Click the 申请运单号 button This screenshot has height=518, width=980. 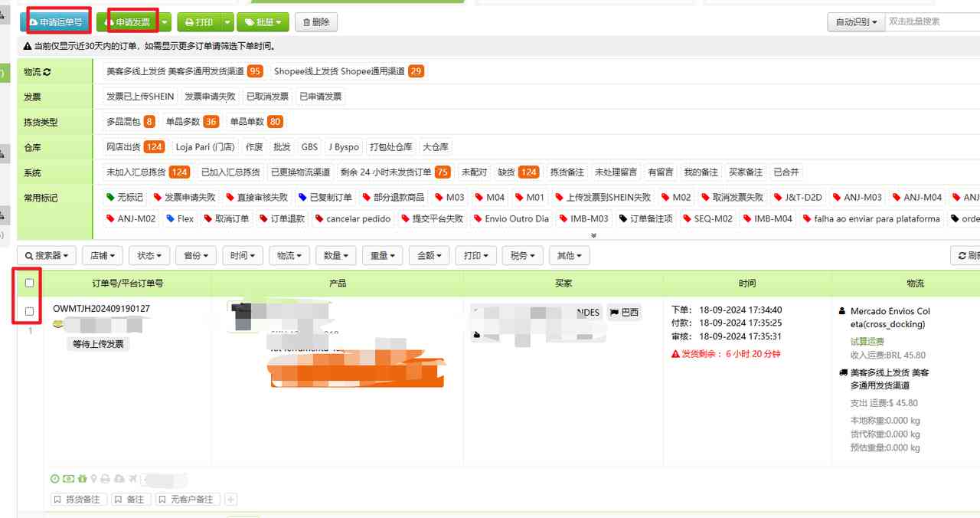click(57, 21)
